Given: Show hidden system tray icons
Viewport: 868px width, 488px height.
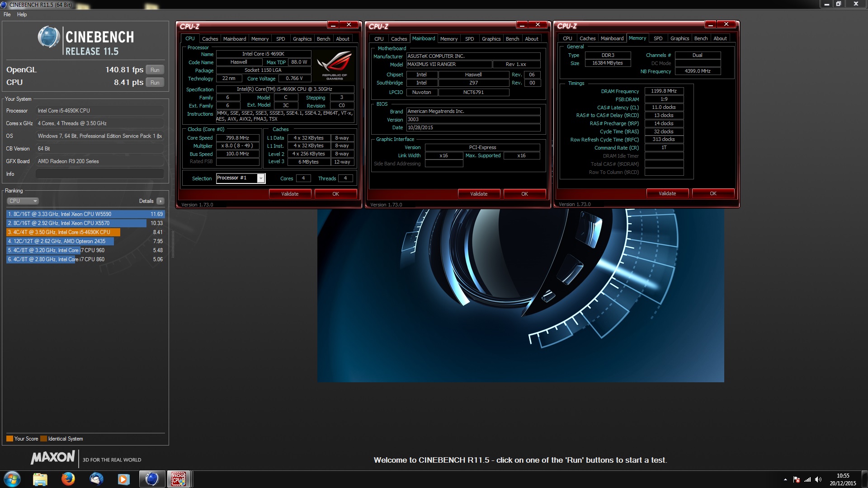Looking at the screenshot, I should tap(785, 479).
